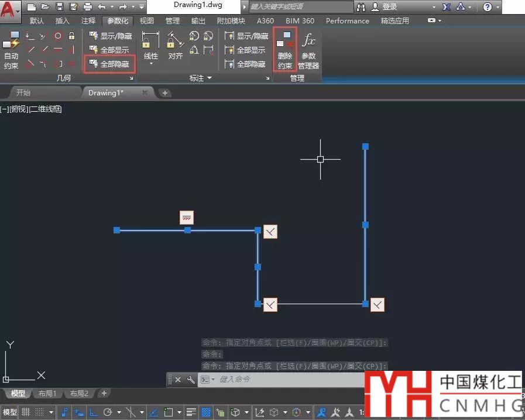525x420 pixels.
Task: Expand the Annotate (标注) panel dropdown
Action: [x=209, y=78]
